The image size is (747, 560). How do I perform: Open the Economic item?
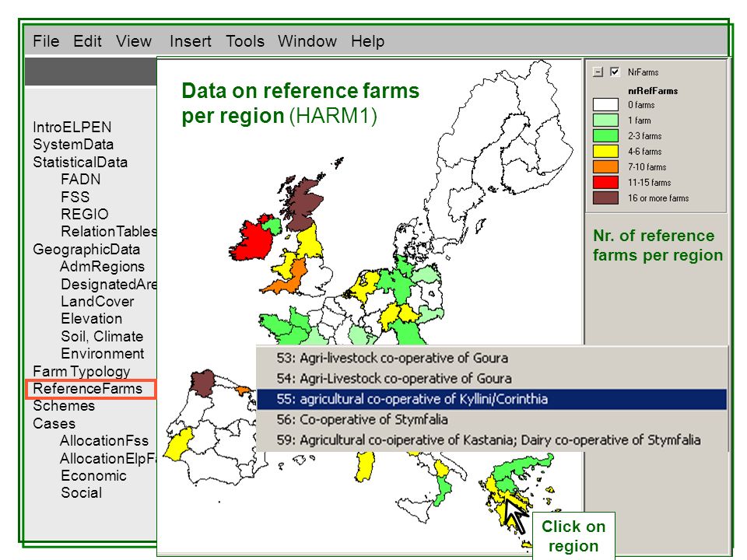93,476
